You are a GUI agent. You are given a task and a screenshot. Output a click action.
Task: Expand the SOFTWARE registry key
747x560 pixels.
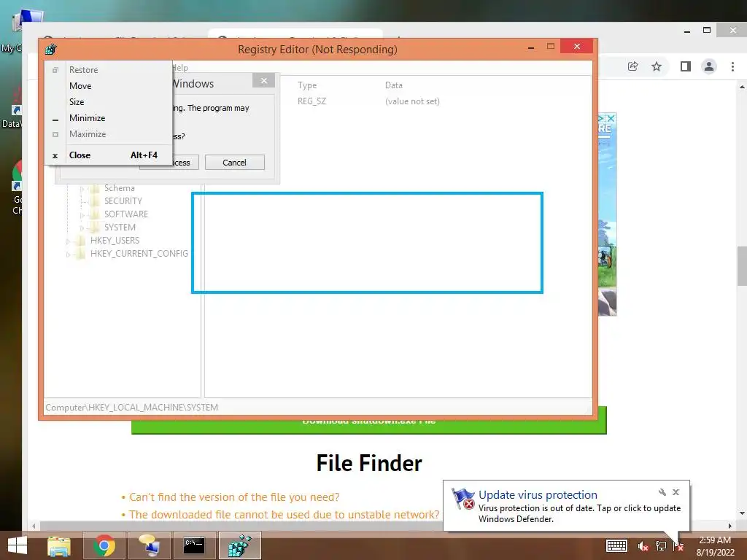82,215
